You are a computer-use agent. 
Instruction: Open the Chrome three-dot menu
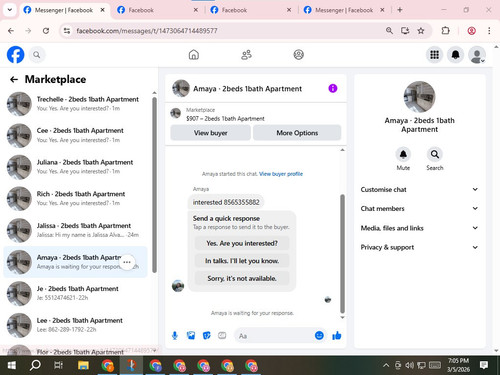[x=489, y=31]
